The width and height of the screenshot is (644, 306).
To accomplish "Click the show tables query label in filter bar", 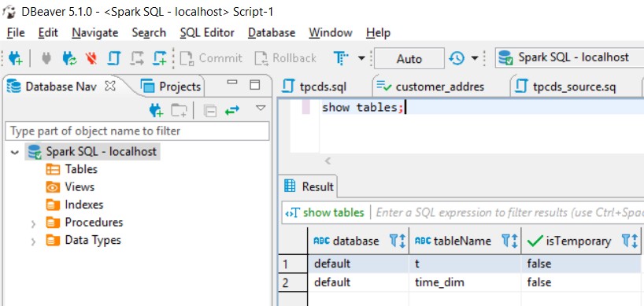I will (334, 212).
